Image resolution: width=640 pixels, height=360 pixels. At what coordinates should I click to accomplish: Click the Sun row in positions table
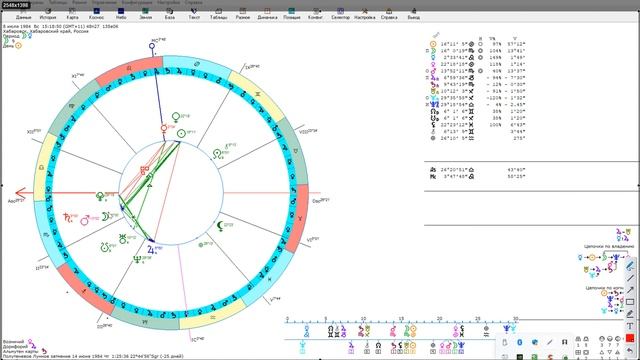point(478,44)
